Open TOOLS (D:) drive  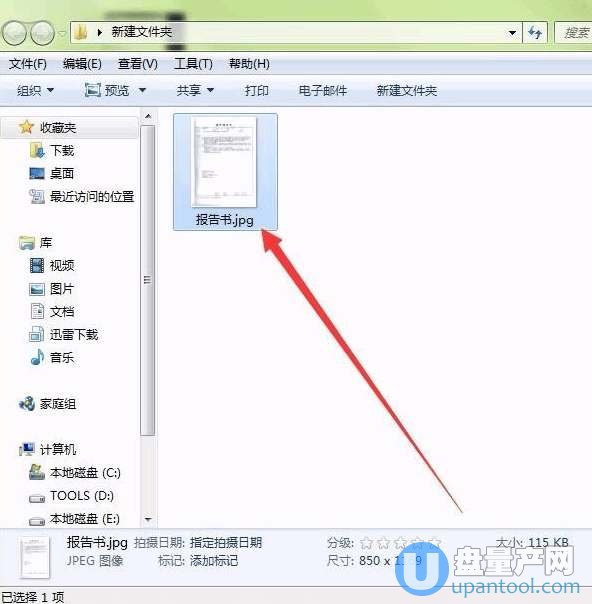pyautogui.click(x=82, y=496)
